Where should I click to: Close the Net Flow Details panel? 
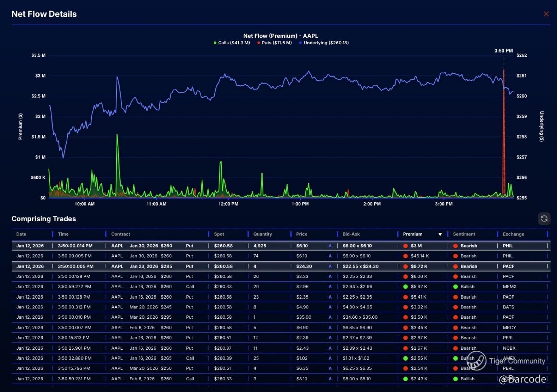tap(546, 14)
